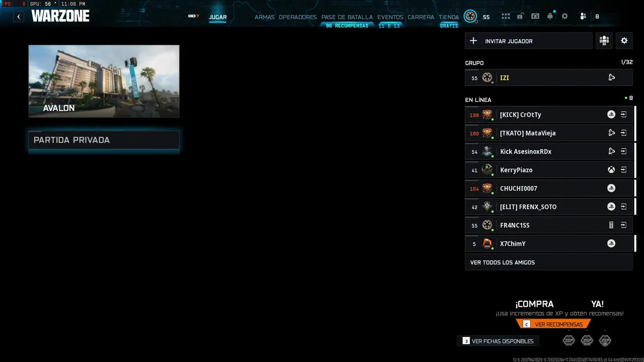
Task: Open the headset voice chat icon
Action: point(535,17)
